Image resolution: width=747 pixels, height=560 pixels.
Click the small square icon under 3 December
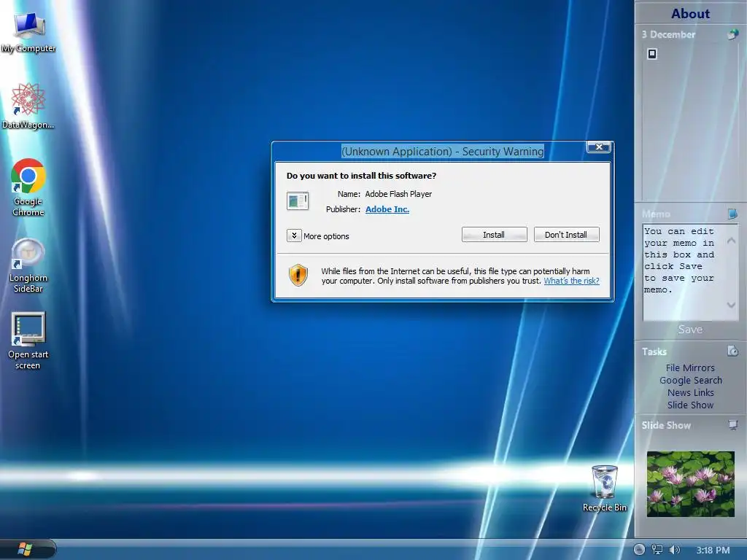[652, 54]
